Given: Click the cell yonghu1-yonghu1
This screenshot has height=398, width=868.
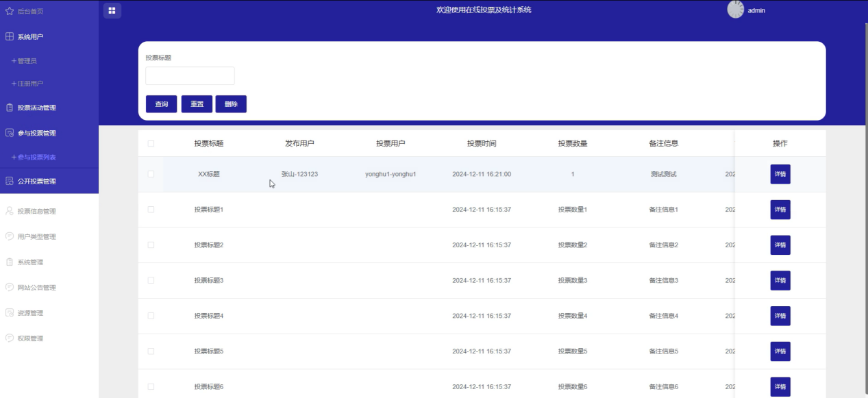Looking at the screenshot, I should [x=390, y=174].
